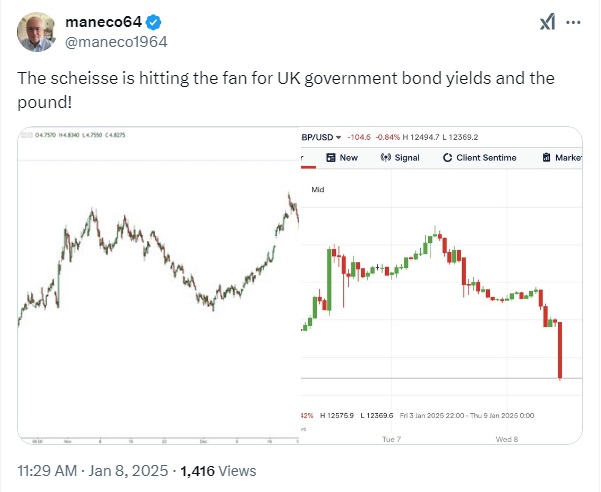Click the 11:29 AM Jan 8, 2025 timestamp

pos(93,471)
